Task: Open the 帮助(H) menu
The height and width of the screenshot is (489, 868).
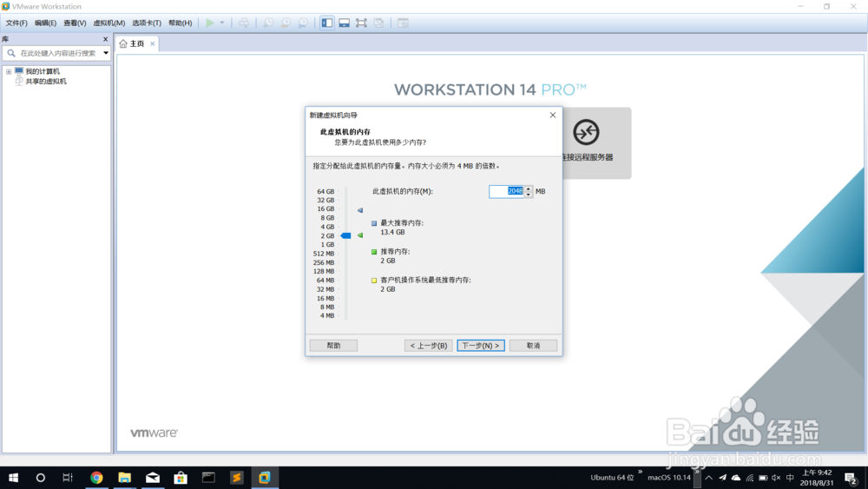Action: (x=180, y=23)
